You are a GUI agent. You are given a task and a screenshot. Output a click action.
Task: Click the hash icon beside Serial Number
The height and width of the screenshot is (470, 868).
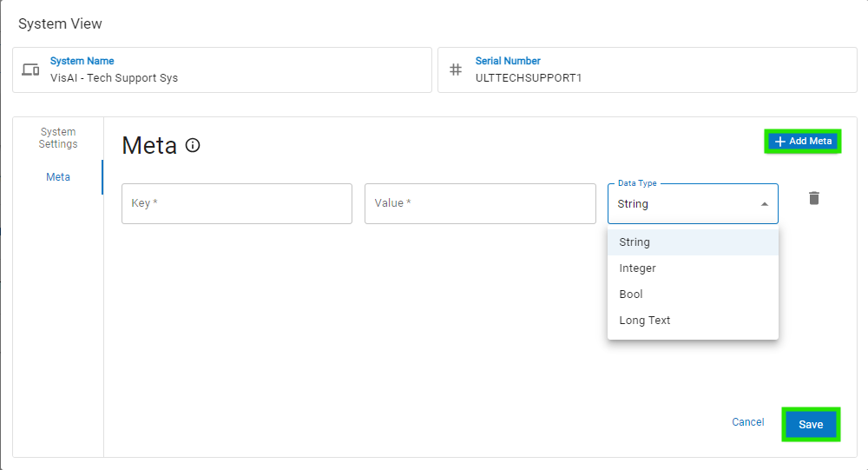click(x=456, y=70)
